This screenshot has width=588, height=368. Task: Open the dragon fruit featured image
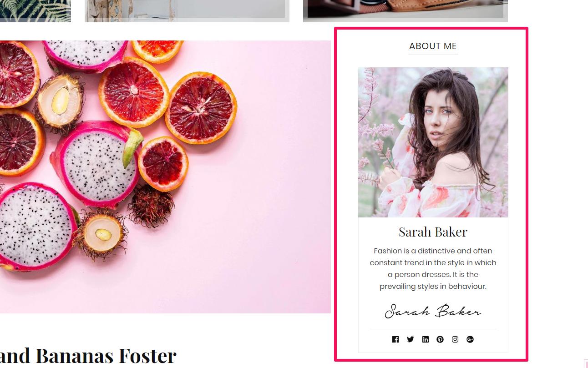pos(165,177)
